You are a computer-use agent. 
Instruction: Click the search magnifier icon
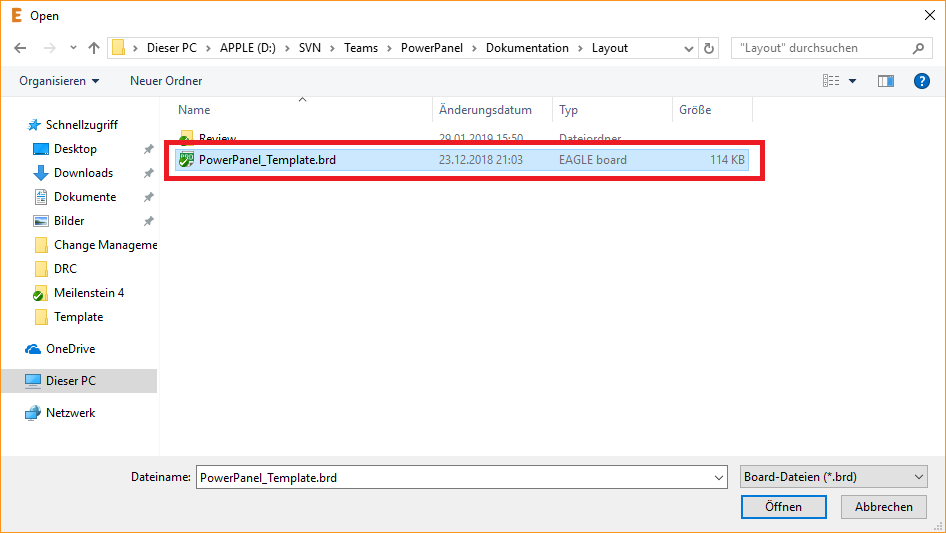[918, 48]
